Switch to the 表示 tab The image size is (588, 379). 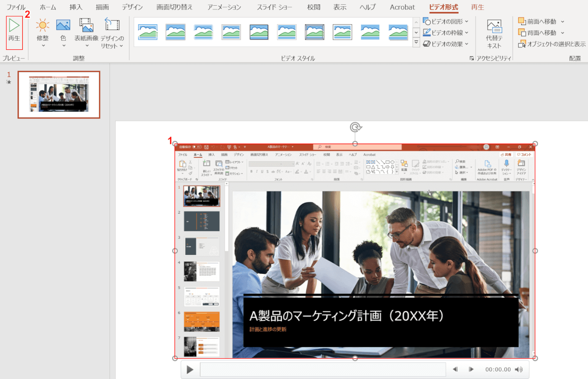click(x=340, y=7)
